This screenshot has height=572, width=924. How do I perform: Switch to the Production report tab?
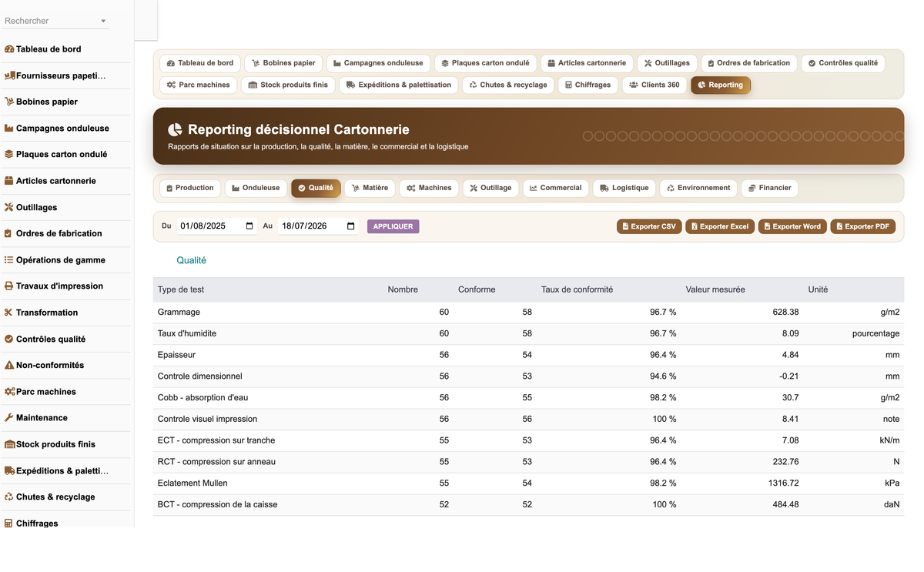190,188
